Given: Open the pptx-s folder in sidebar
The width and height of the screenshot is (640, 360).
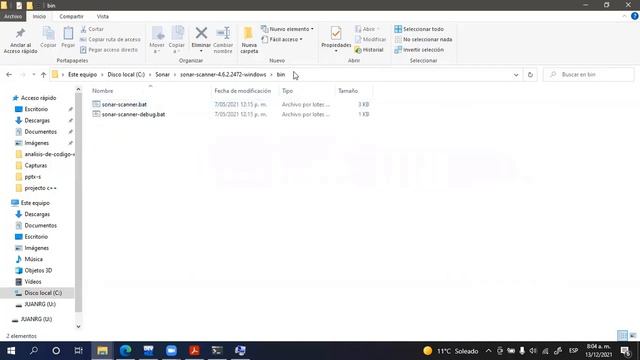Looking at the screenshot, I should (x=33, y=177).
